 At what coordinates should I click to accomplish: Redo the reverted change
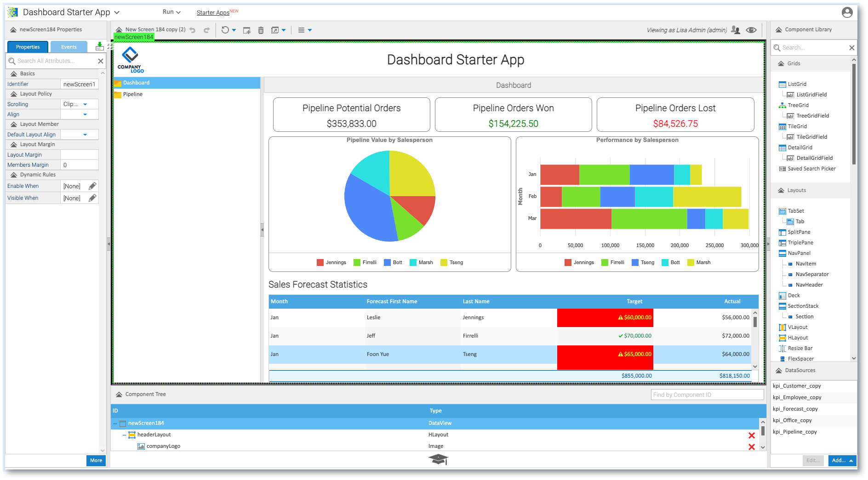click(206, 30)
